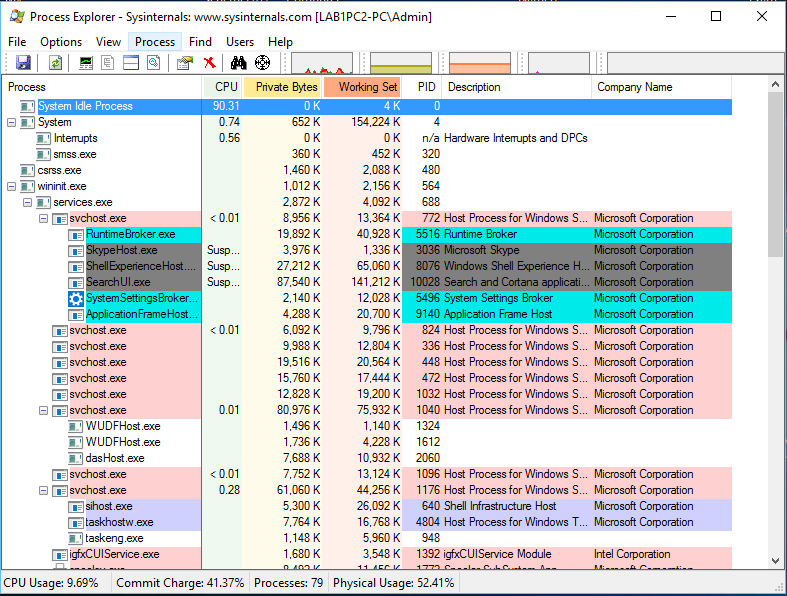Viewport: 787px width, 596px height.
Task: Sort by the Description column header
Action: pyautogui.click(x=517, y=87)
